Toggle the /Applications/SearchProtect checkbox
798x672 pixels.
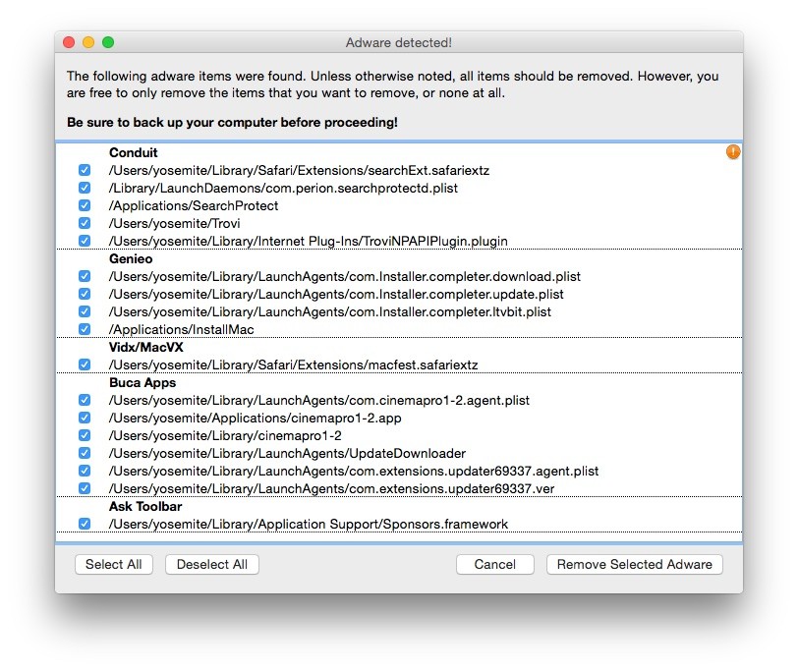point(85,206)
